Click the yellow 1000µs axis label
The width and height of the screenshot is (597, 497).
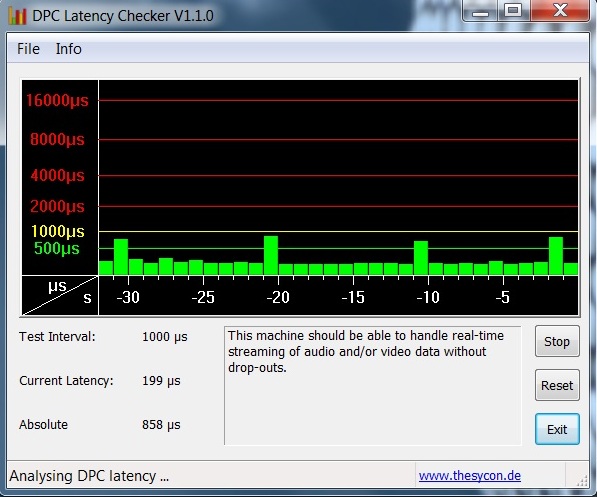[57, 232]
